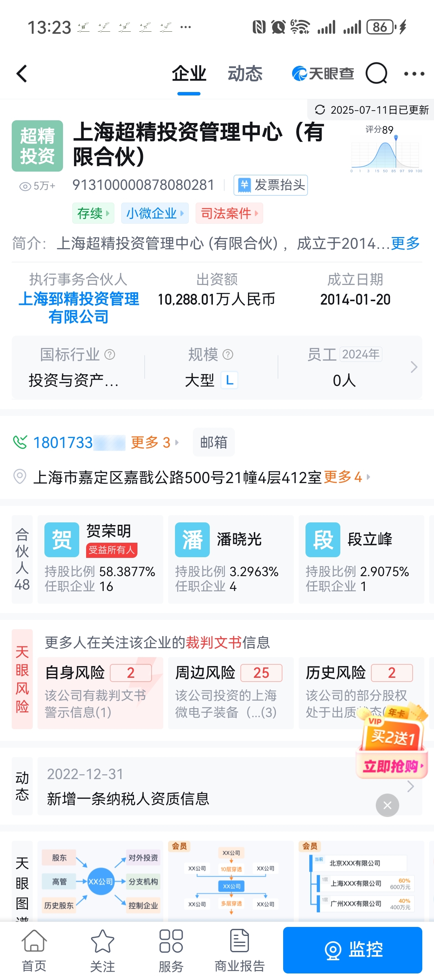Viewport: 434px width, 980px height.
Task: Open the 10层穿透 equity graph thumbnail
Action: coord(231,881)
